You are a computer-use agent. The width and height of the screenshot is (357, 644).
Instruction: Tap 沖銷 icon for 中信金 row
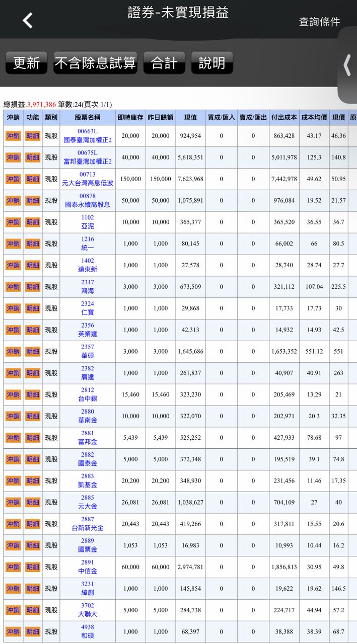(13, 567)
